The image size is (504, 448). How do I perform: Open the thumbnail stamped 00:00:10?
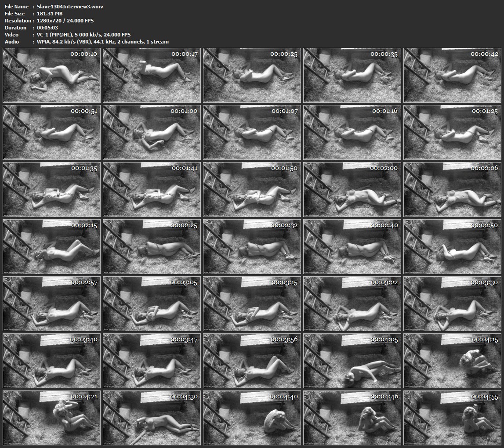(52, 76)
